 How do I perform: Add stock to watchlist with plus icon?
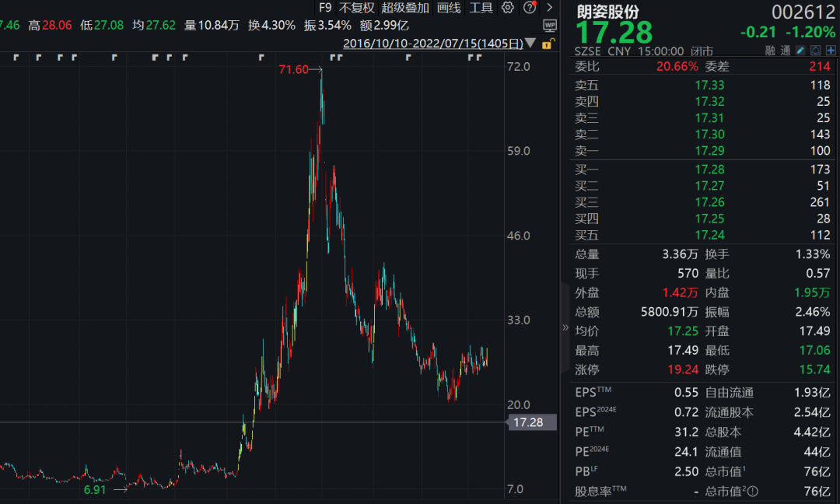click(x=831, y=51)
